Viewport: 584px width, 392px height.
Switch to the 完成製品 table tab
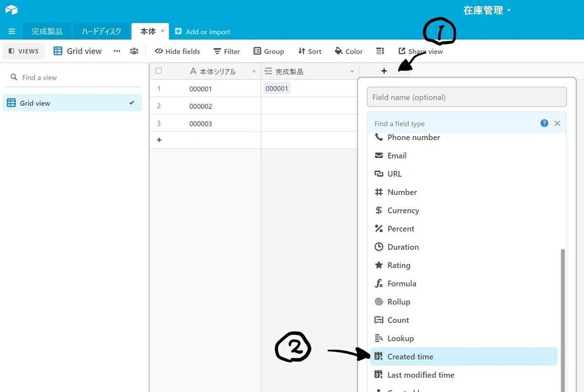(x=47, y=32)
